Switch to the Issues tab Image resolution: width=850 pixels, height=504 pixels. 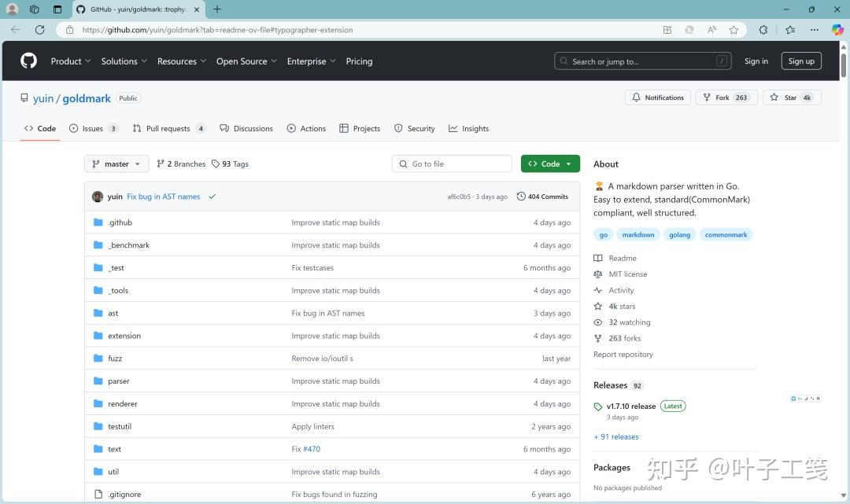pos(93,128)
